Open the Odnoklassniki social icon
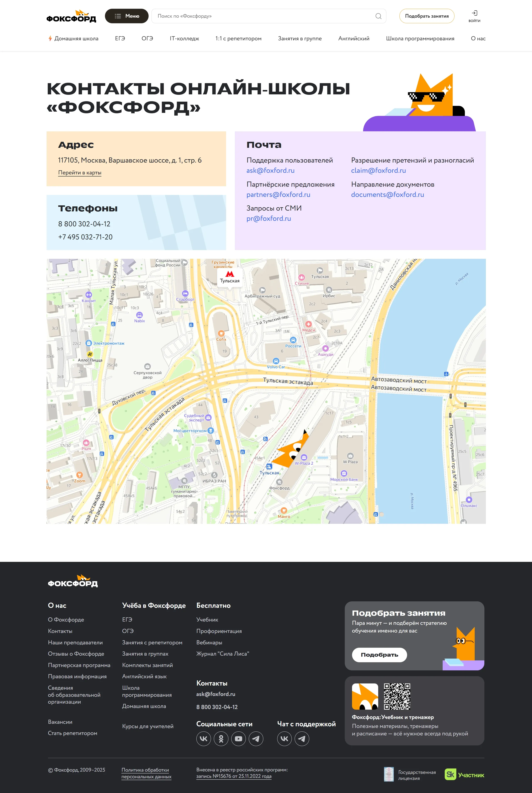This screenshot has height=793, width=532. 221,738
